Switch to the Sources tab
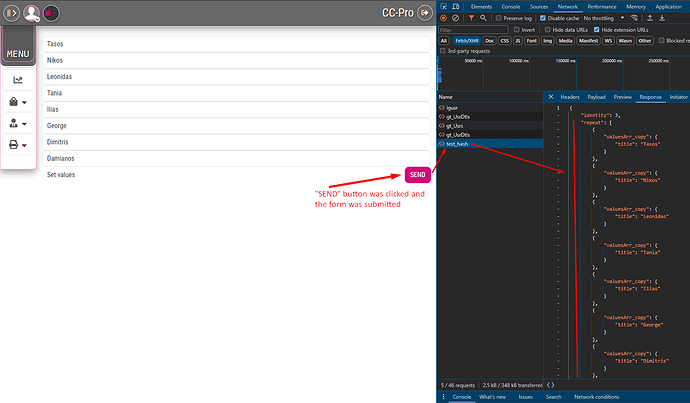This screenshot has width=690, height=403. point(539,7)
